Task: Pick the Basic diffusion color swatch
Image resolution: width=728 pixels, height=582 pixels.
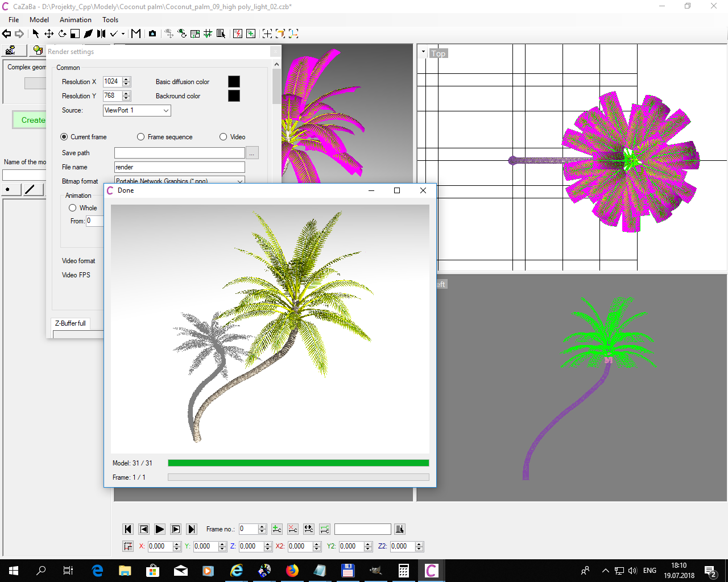Action: 234,81
